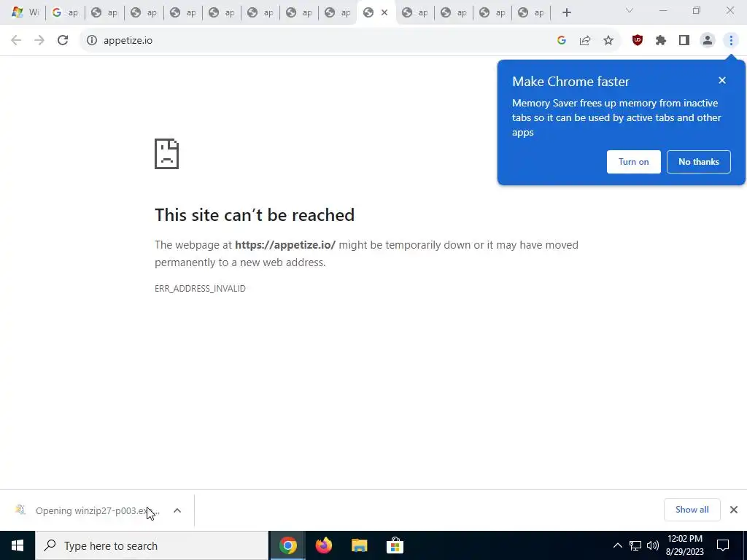This screenshot has height=560, width=747.
Task: Open Chrome's three-dot menu
Action: pos(731,41)
